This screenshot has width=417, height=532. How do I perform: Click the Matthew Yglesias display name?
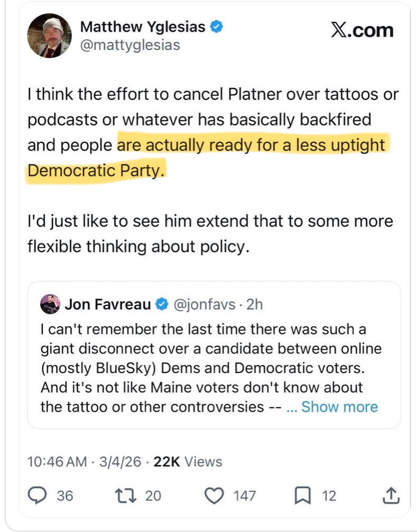[x=142, y=26]
